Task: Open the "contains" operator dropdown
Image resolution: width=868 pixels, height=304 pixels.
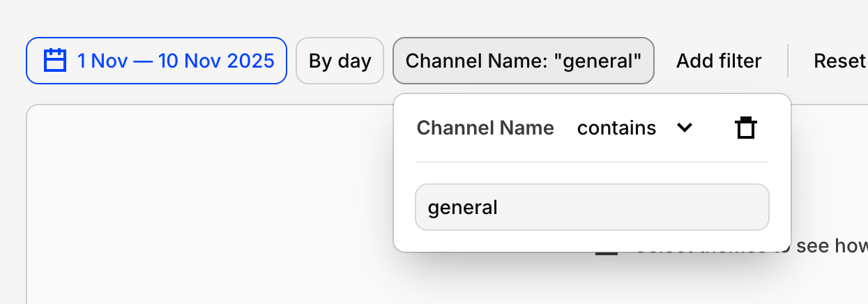Action: (x=634, y=128)
